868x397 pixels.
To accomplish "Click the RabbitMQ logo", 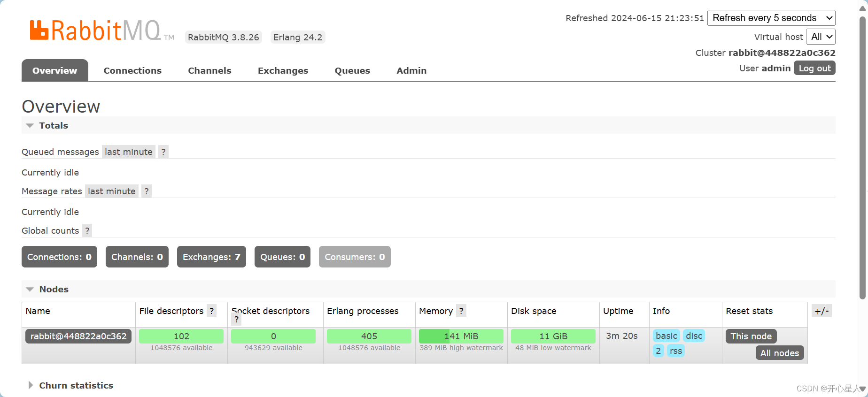I will click(x=101, y=31).
